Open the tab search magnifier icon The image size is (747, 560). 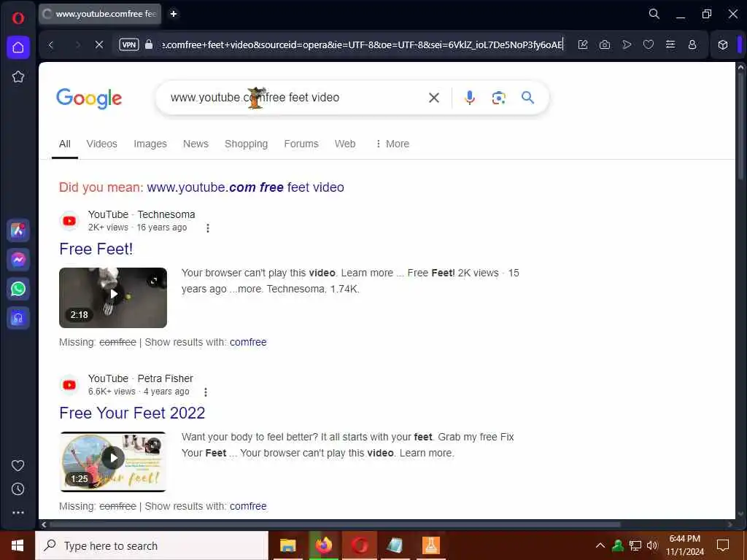pyautogui.click(x=654, y=14)
